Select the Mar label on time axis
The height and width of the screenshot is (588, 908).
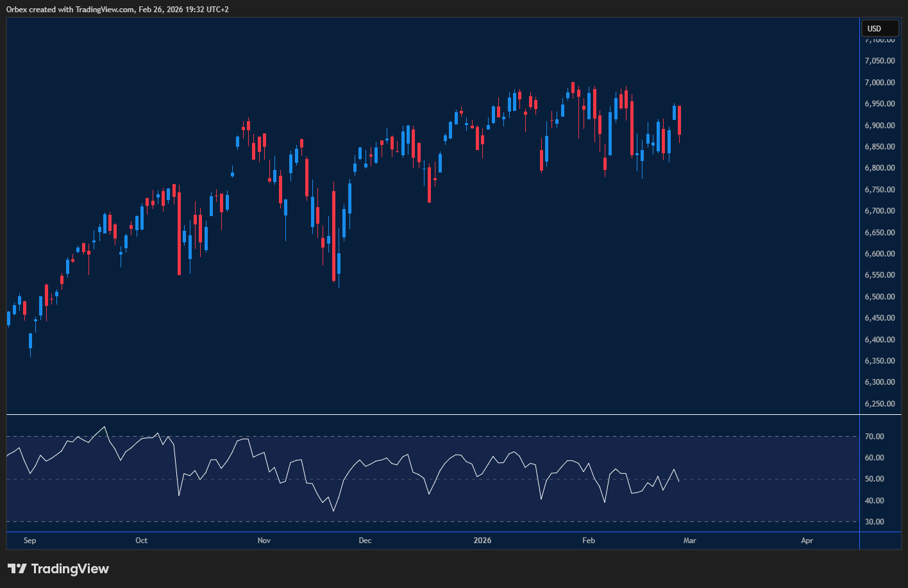point(689,541)
